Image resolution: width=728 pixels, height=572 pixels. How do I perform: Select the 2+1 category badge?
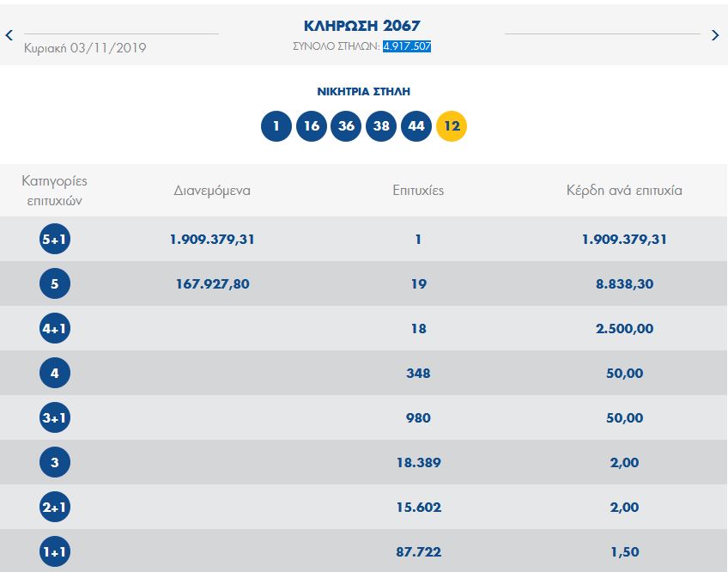pos(55,507)
